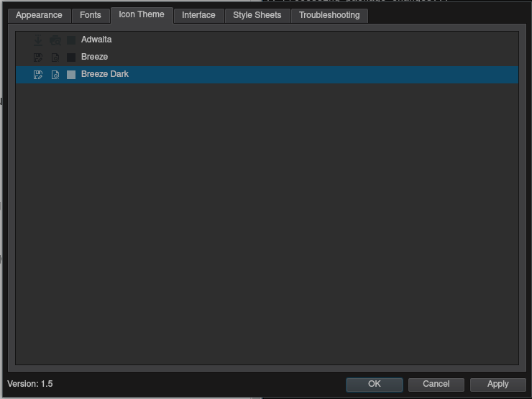Click the Adwaita theme color square
The height and width of the screenshot is (399, 532).
tap(71, 40)
